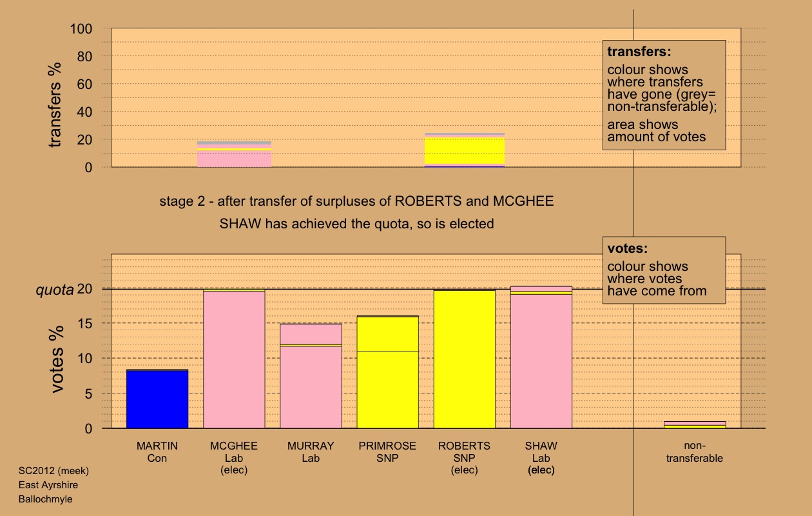Click the 80 tick on transfers axis
This screenshot has width=812, height=516.
86,57
